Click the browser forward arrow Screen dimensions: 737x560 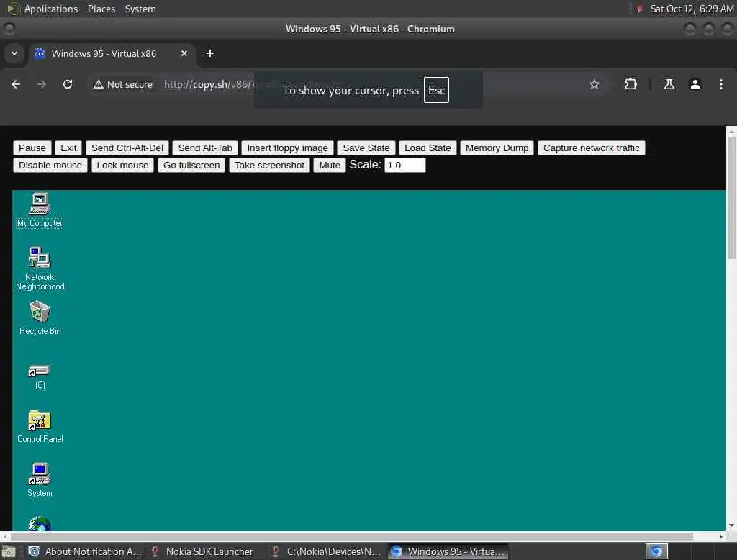point(41,84)
